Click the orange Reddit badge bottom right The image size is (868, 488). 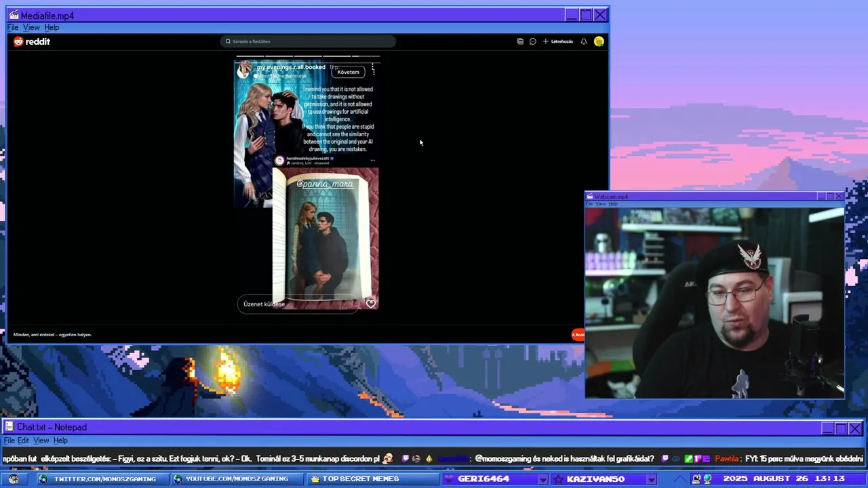pyautogui.click(x=578, y=335)
